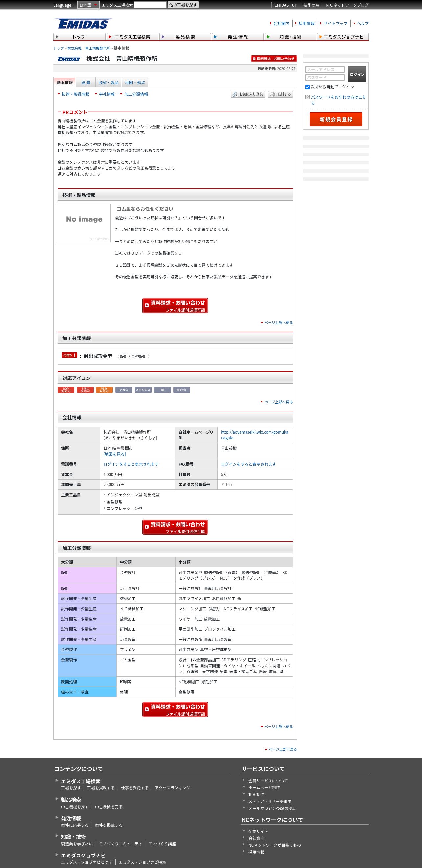Open 採用情報 top link

point(306,24)
